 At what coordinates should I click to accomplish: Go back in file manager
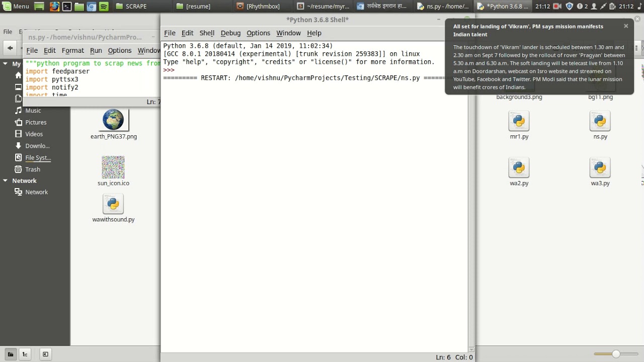coord(10,48)
